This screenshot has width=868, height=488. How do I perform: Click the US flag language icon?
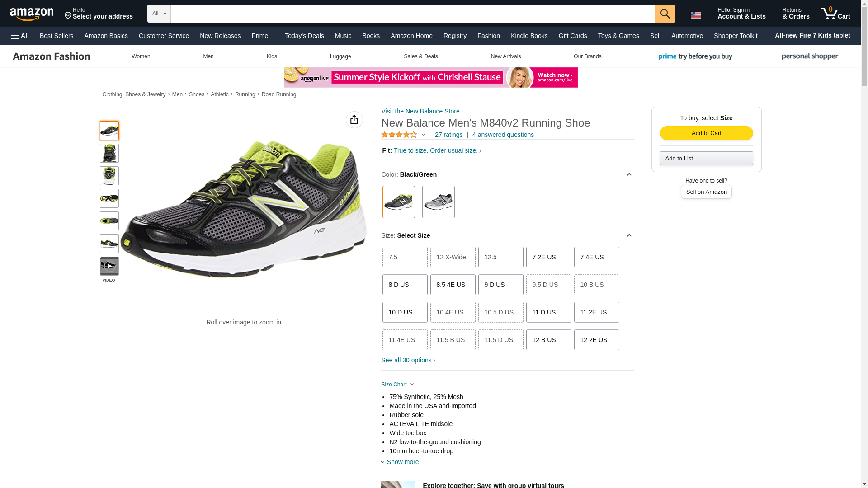(695, 15)
